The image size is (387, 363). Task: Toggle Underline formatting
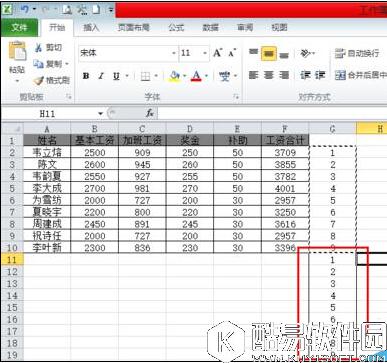coord(116,76)
